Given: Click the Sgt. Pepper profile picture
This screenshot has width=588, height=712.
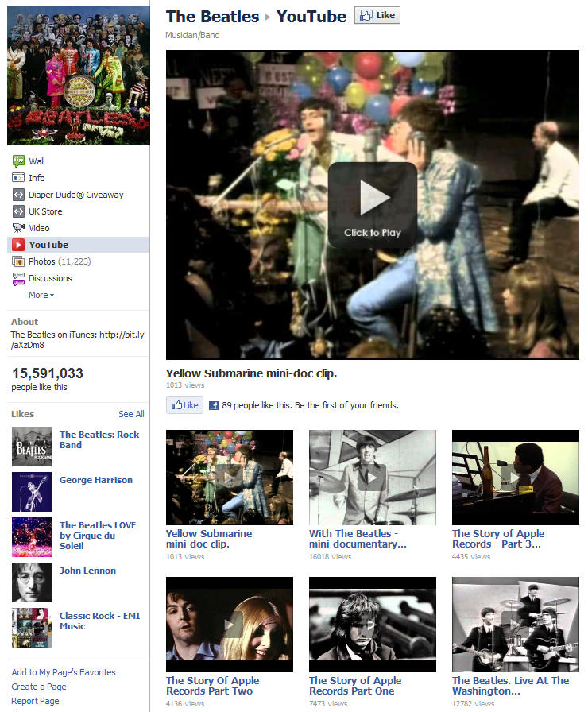Looking at the screenshot, I should (x=79, y=75).
